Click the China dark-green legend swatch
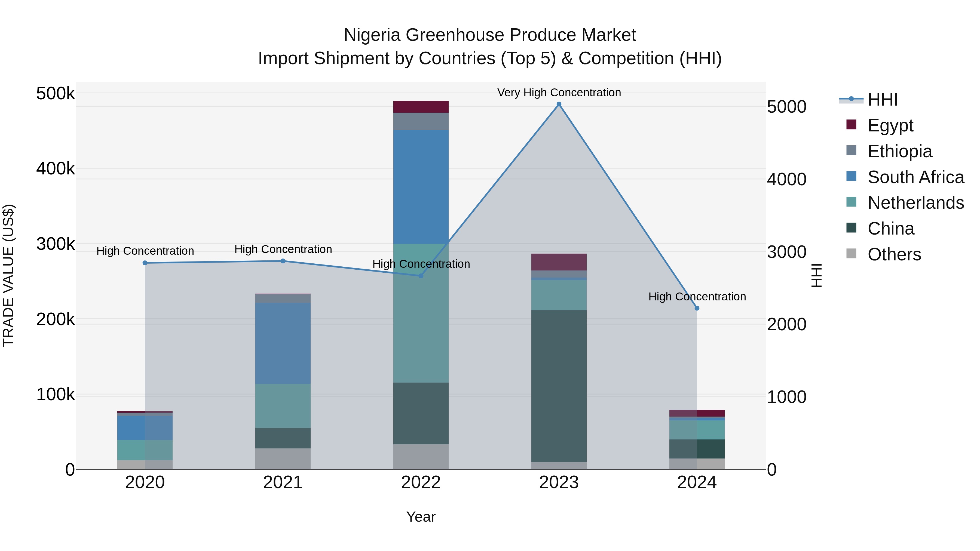This screenshot has width=980, height=551. (852, 228)
